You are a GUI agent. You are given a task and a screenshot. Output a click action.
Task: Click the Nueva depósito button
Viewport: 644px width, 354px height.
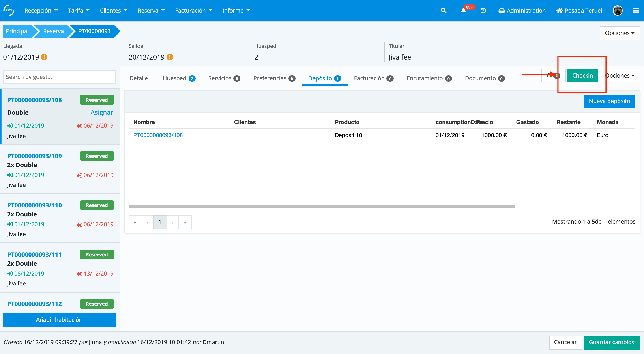pos(609,101)
